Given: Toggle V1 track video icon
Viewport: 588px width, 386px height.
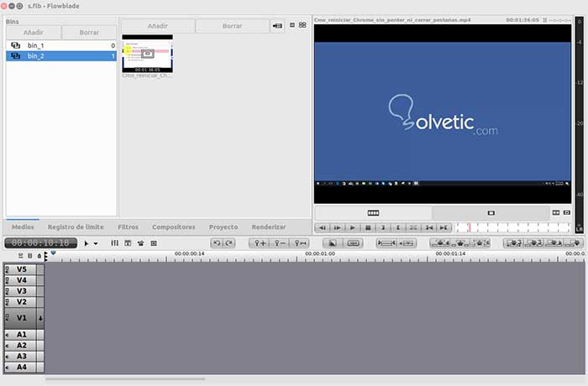Looking at the screenshot, I should (x=7, y=318).
